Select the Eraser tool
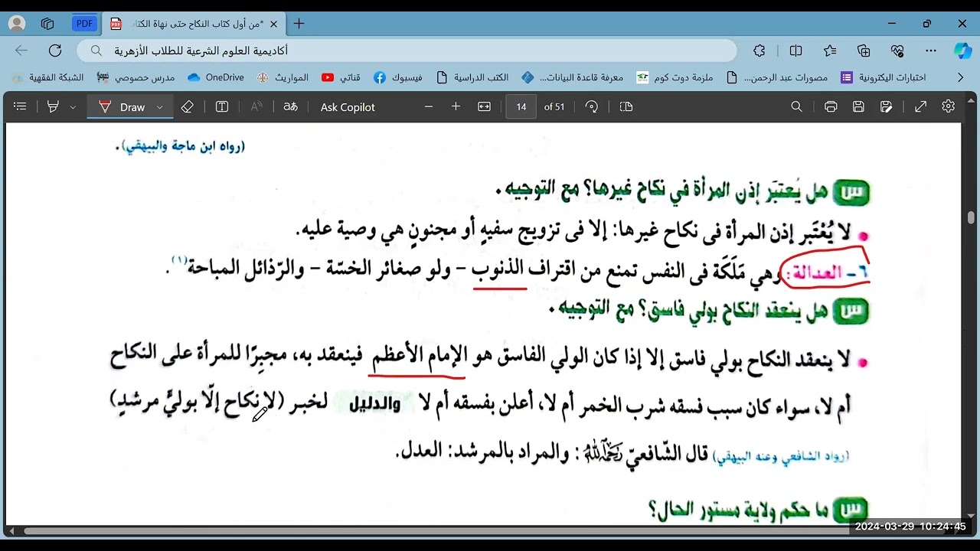Image resolution: width=980 pixels, height=551 pixels. tap(188, 107)
